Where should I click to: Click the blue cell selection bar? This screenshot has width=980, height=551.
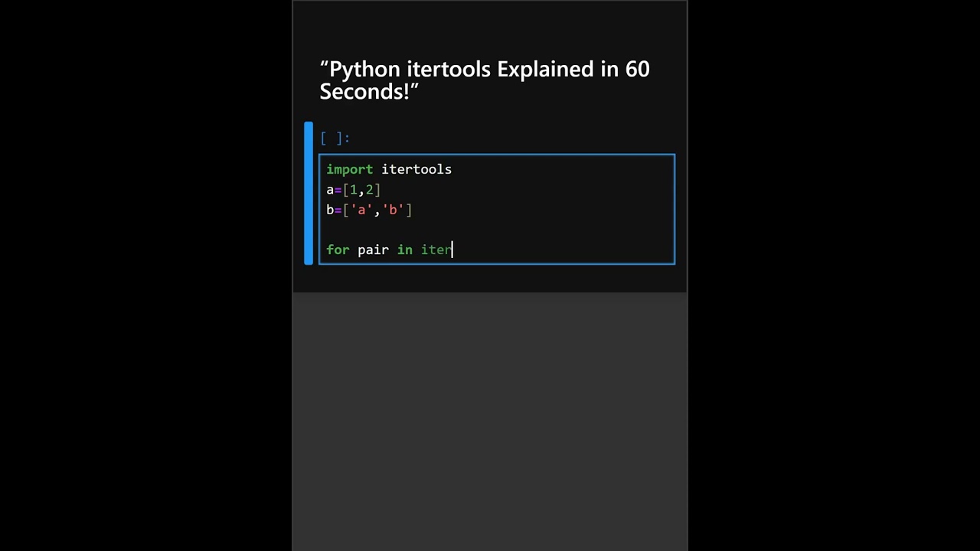[x=309, y=194]
